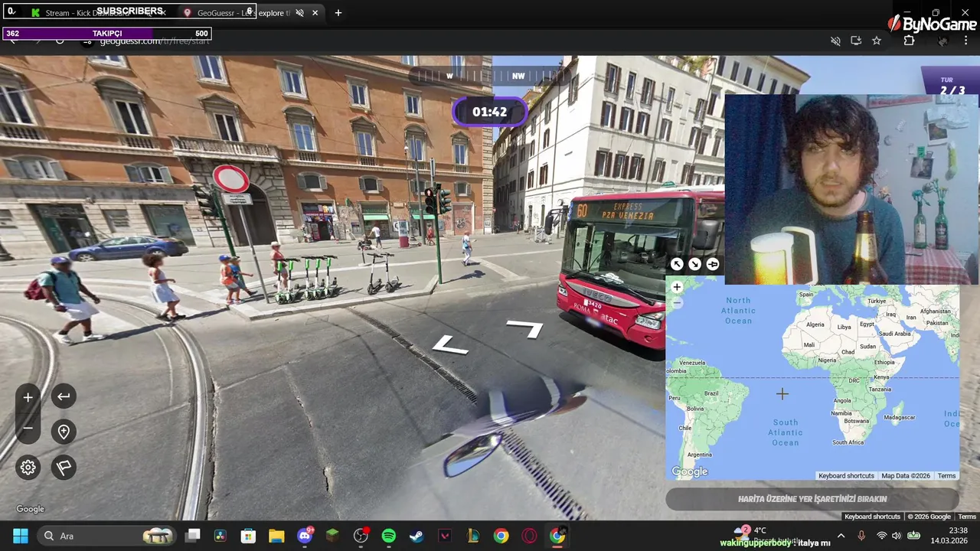Open a new browser tab
980x551 pixels.
click(338, 13)
